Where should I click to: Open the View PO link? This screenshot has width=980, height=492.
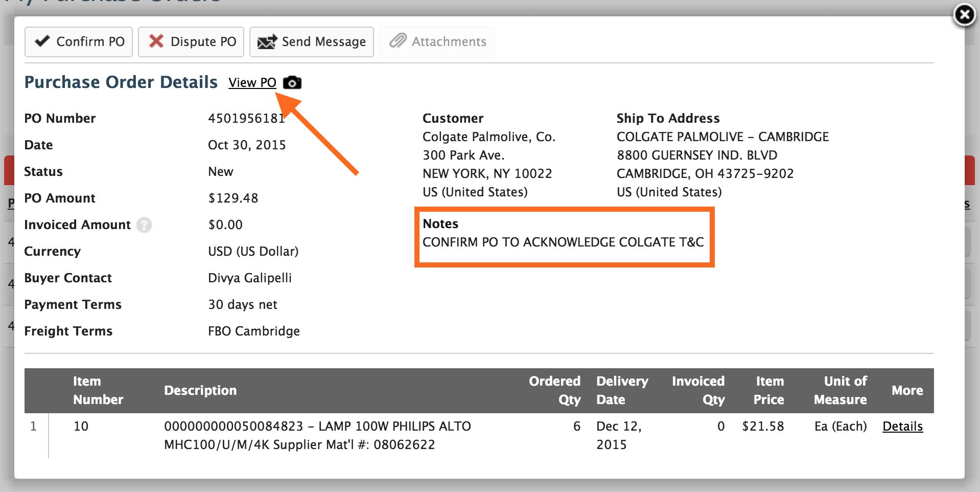click(252, 83)
